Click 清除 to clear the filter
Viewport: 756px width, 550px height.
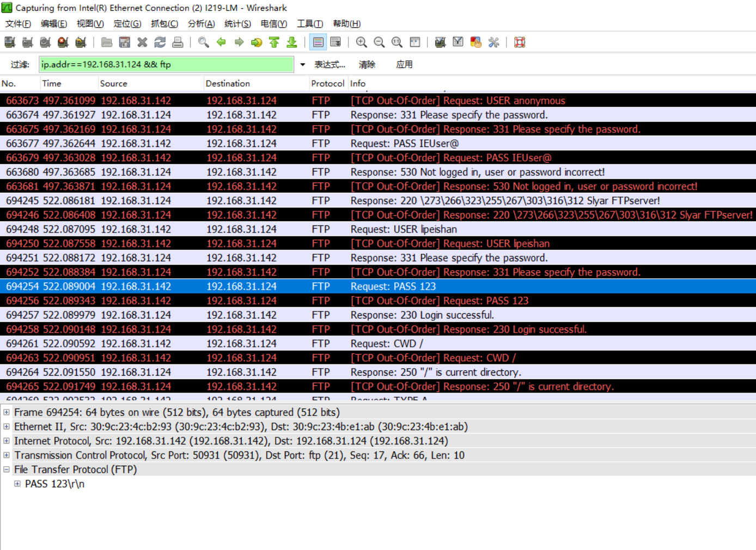(367, 65)
